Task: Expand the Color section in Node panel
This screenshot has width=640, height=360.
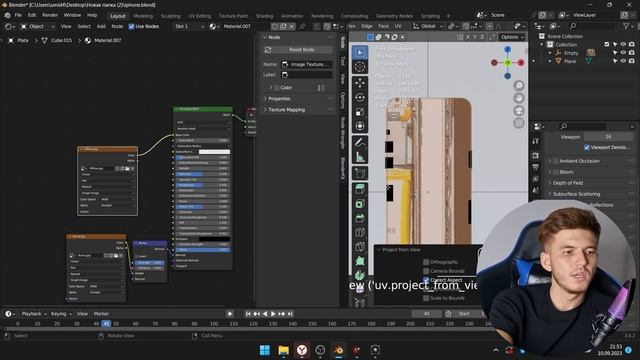Action: click(271, 88)
